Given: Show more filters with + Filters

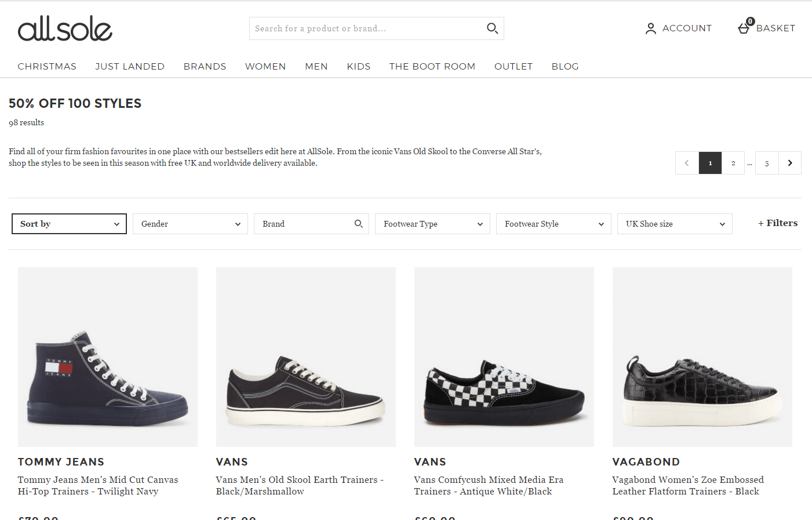Looking at the screenshot, I should (778, 223).
